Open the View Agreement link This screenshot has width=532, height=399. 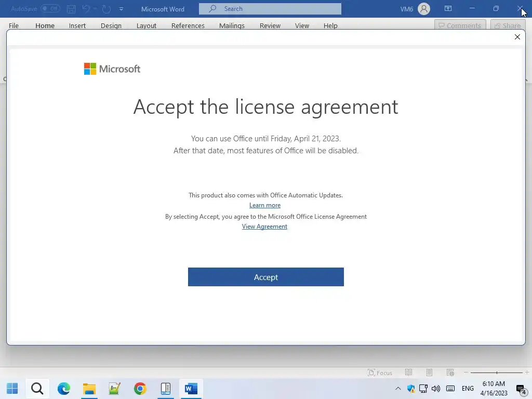tap(264, 227)
